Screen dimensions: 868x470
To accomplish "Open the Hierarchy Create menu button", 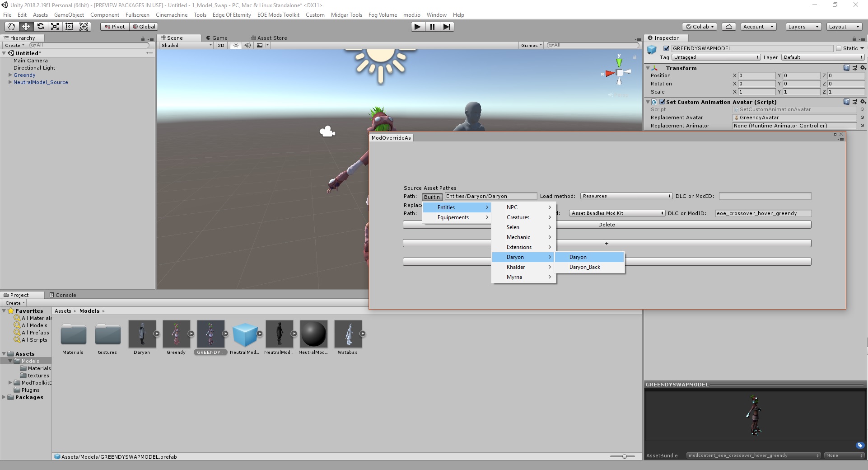I will (x=14, y=45).
